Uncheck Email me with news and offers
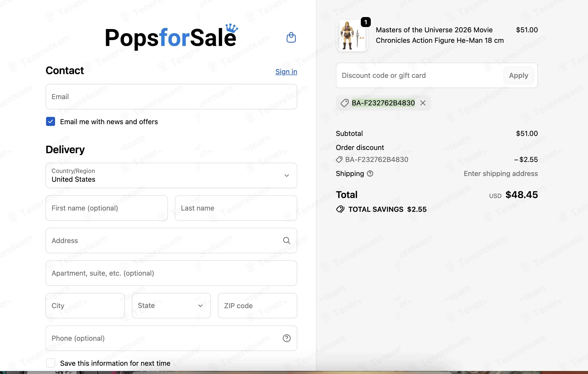Screen dimensions: 588x374 pos(51,122)
